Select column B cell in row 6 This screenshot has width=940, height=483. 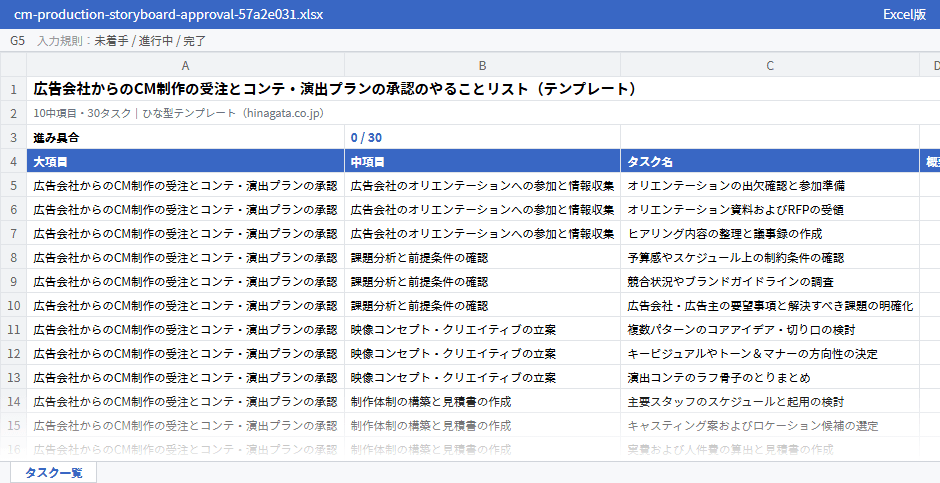point(482,209)
